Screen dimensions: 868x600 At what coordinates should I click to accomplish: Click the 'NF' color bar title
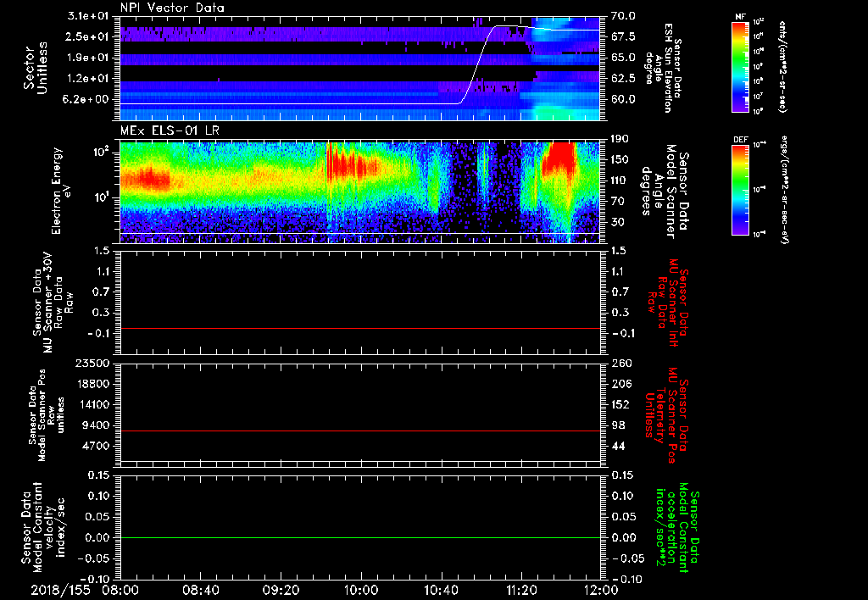741,17
